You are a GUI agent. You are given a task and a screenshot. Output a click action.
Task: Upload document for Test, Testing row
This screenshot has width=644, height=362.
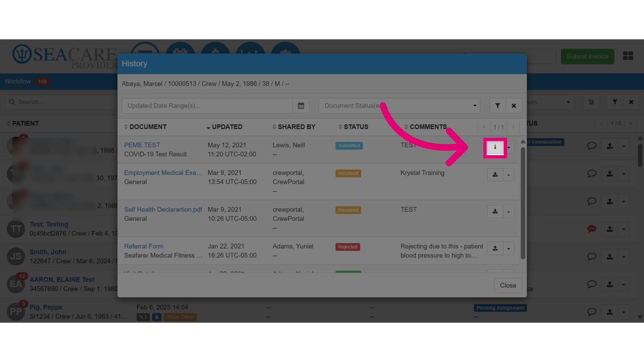610,229
